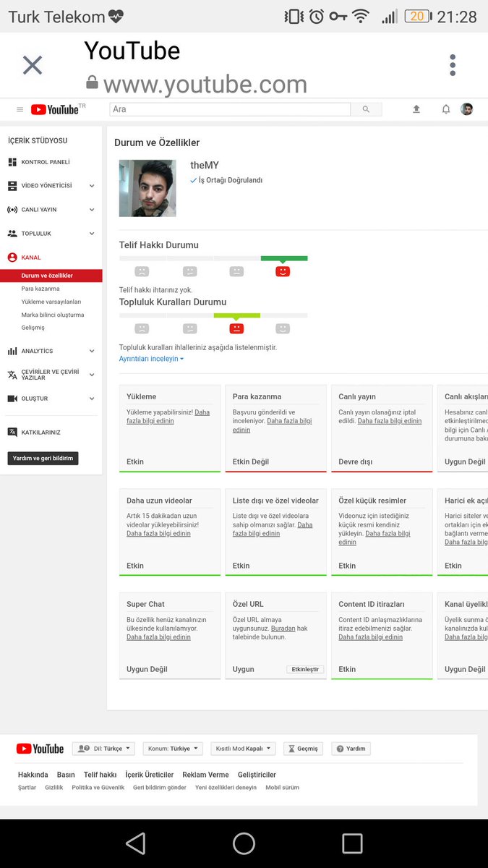Open Marka bilinci oluşturma in sidebar
The width and height of the screenshot is (488, 868).
[x=53, y=315]
